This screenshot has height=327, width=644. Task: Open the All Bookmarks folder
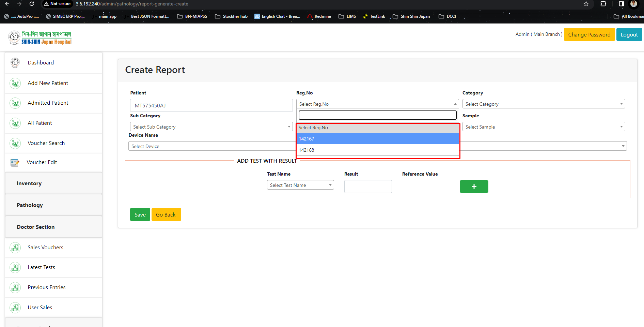(x=629, y=16)
